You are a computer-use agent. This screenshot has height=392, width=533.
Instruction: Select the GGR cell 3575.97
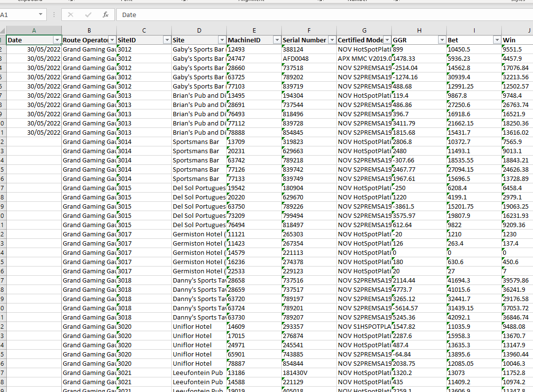419,215
